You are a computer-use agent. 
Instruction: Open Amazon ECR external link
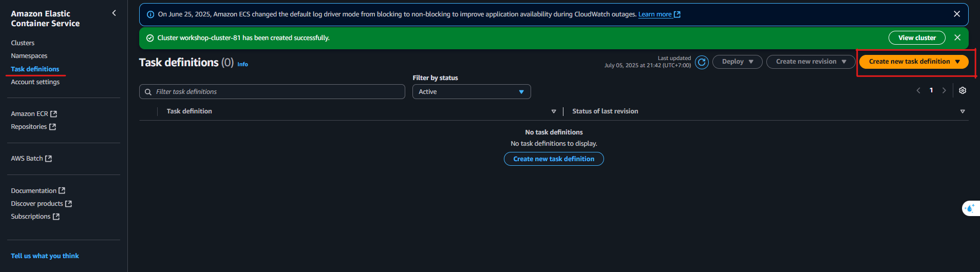(x=34, y=114)
